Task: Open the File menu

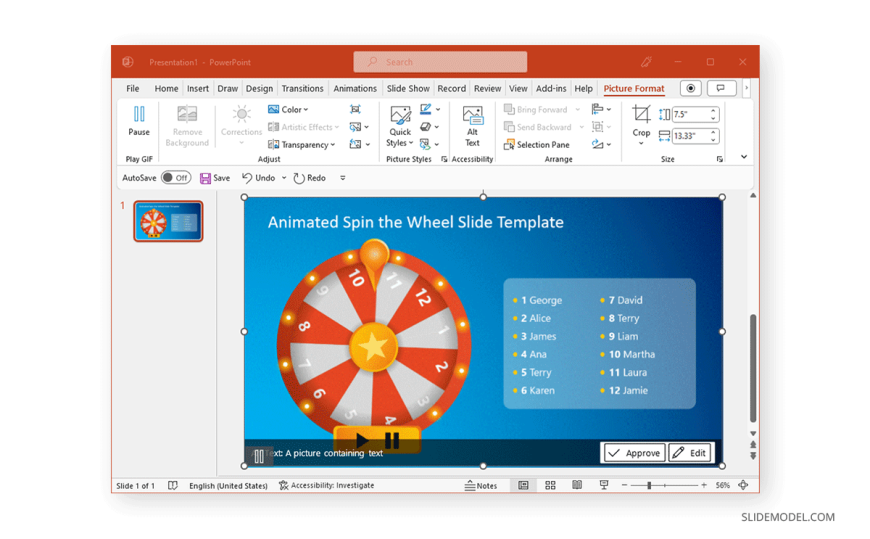Action: [133, 88]
